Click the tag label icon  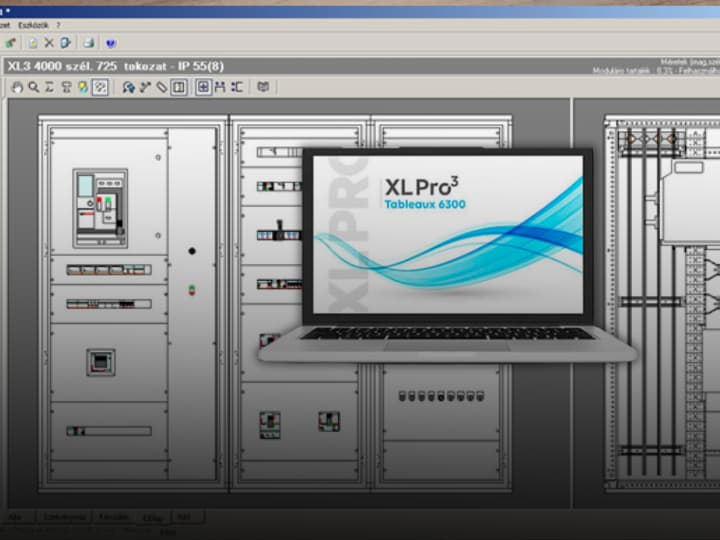tap(161, 87)
